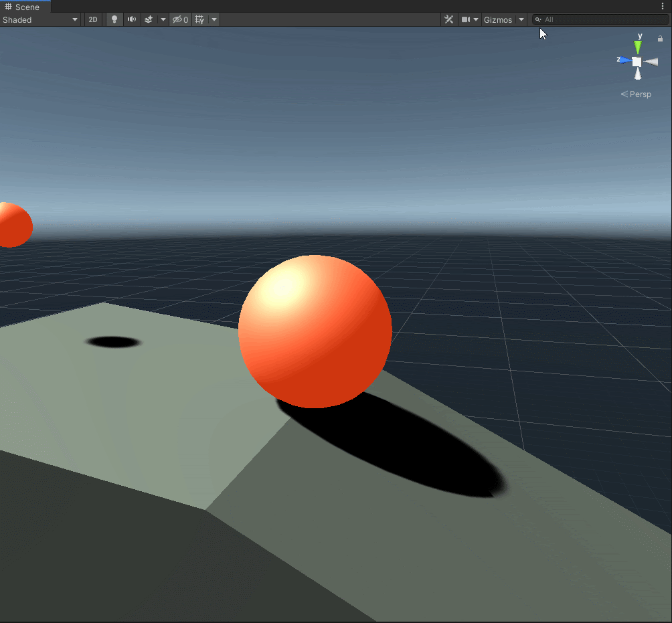This screenshot has height=623, width=672.
Task: Toggle scene audio with the speaker icon
Action: click(132, 19)
